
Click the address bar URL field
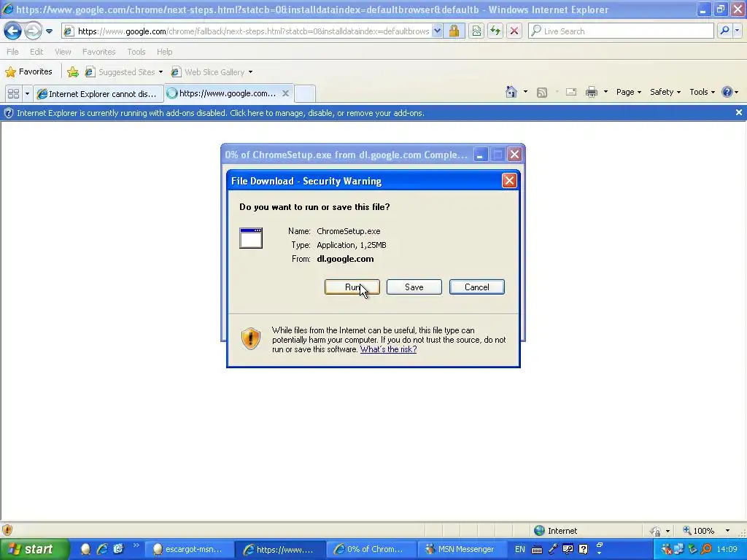click(253, 31)
